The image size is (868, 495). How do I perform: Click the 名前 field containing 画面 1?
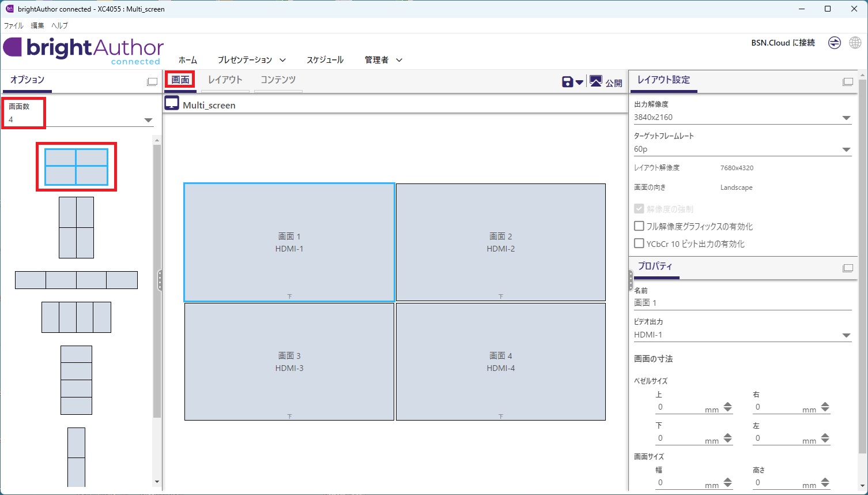[x=742, y=303]
